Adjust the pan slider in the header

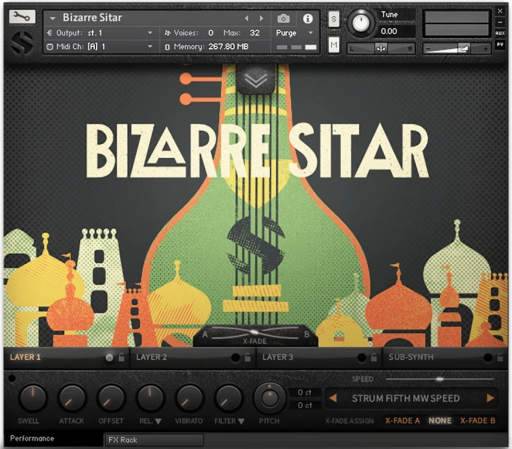(x=381, y=48)
